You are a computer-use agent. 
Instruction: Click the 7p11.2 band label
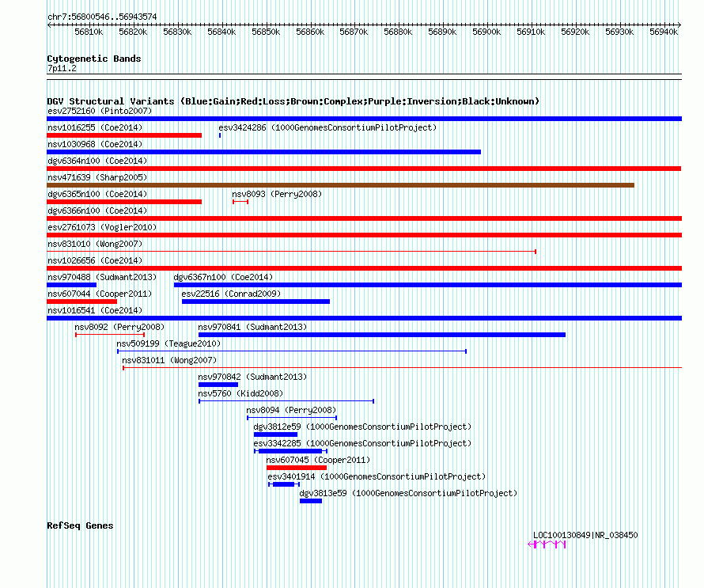62,68
